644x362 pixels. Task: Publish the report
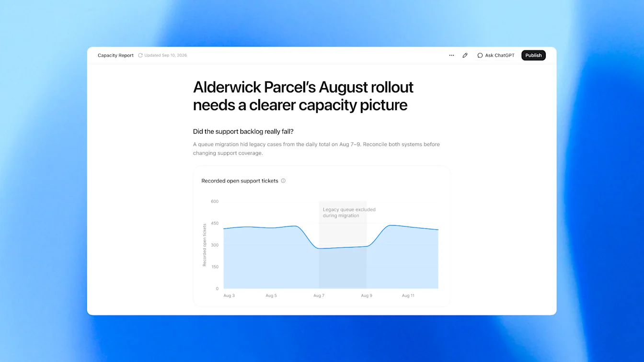533,56
